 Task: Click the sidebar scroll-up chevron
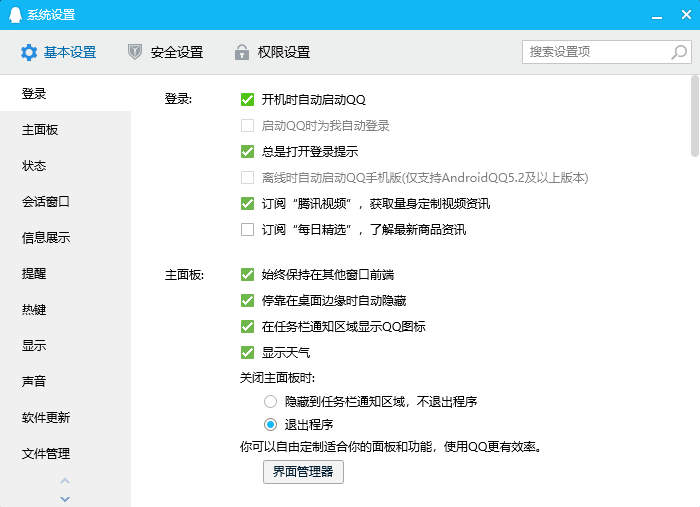point(65,481)
